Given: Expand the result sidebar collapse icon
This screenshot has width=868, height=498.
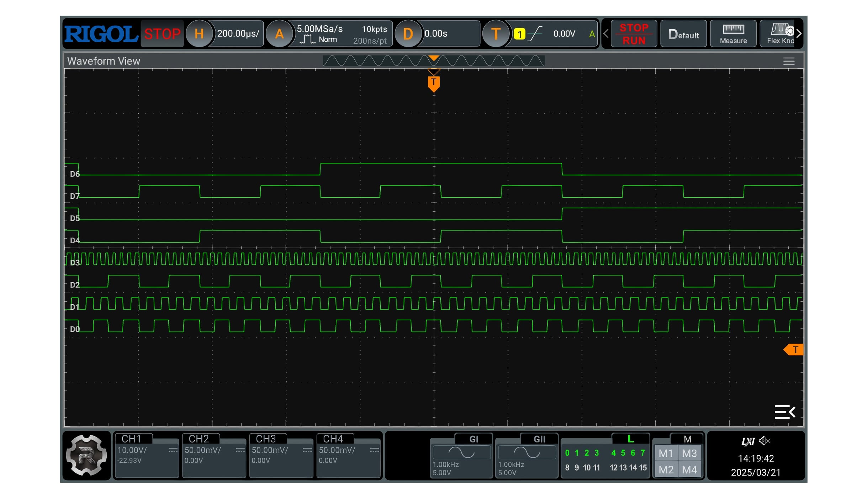Looking at the screenshot, I should (785, 412).
